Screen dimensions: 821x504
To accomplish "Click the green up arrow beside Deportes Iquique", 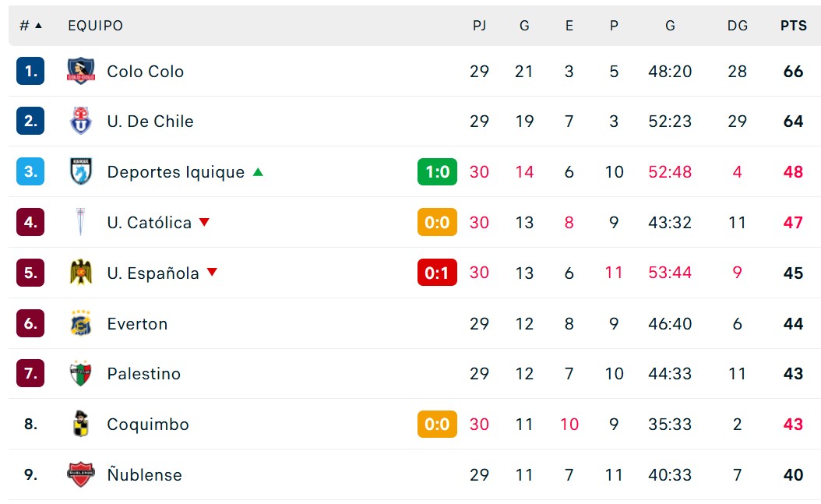I will pos(258,171).
